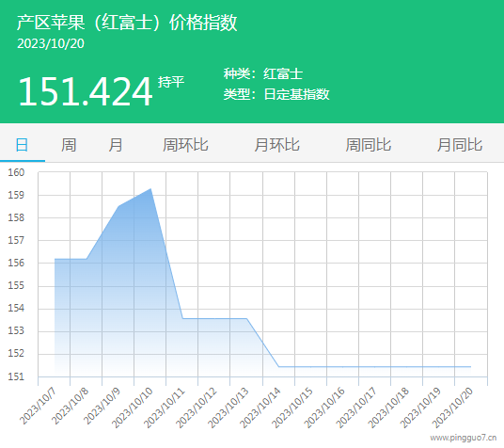Open the 月环比 tab

tap(276, 145)
